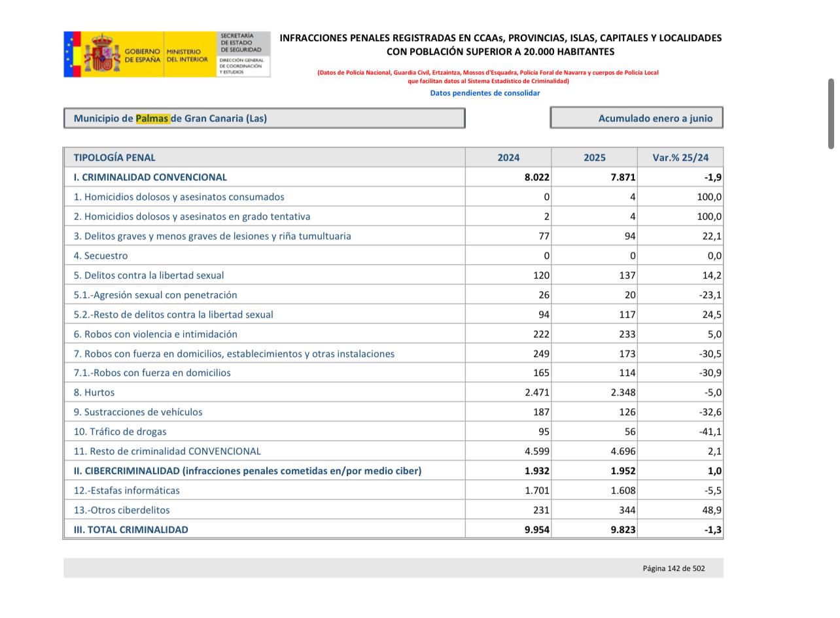Click the 2024 column header
This screenshot has height=618, width=840.
click(508, 158)
